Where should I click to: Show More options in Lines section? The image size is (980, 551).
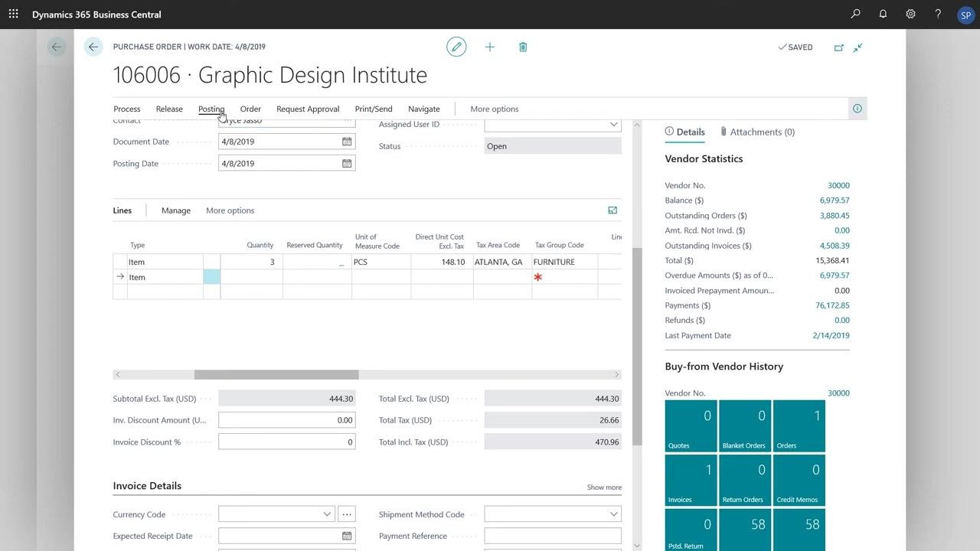point(230,210)
